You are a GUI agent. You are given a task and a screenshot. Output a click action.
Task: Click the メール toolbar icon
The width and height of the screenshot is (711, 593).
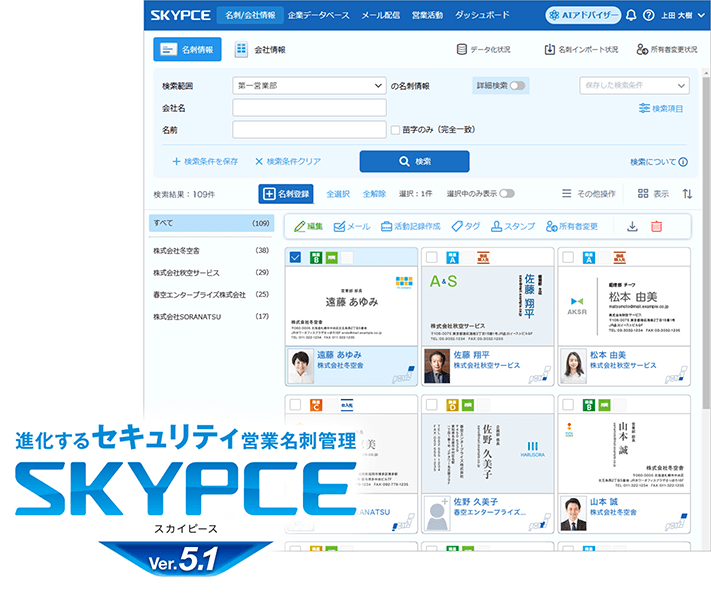[x=352, y=227]
